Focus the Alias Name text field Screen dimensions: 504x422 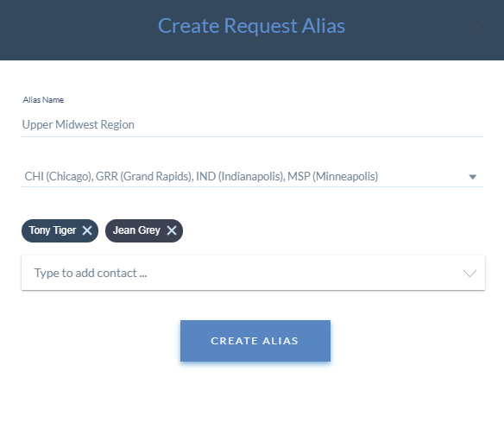(252, 125)
